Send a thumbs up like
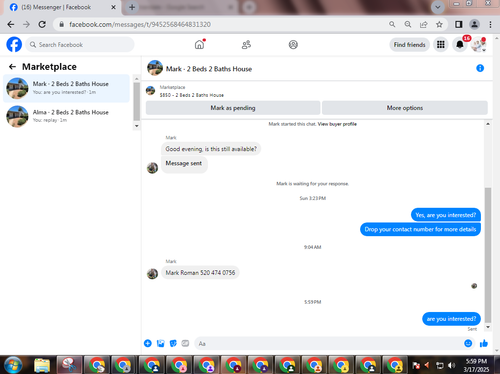The image size is (500, 374). tap(484, 343)
